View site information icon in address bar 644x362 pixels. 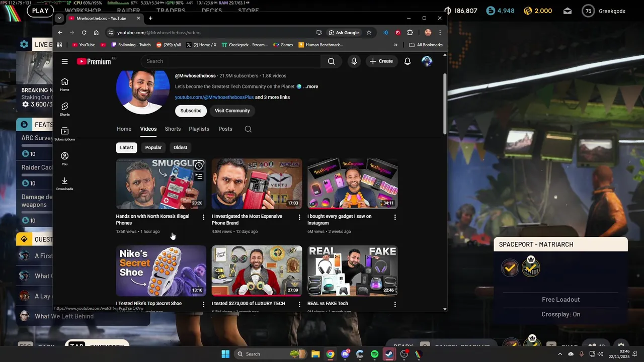point(110,33)
